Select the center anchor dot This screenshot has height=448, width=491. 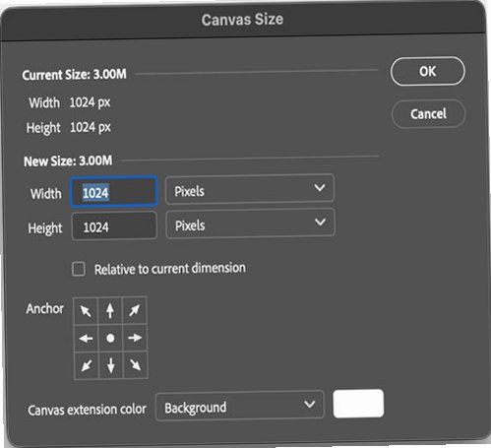110,338
